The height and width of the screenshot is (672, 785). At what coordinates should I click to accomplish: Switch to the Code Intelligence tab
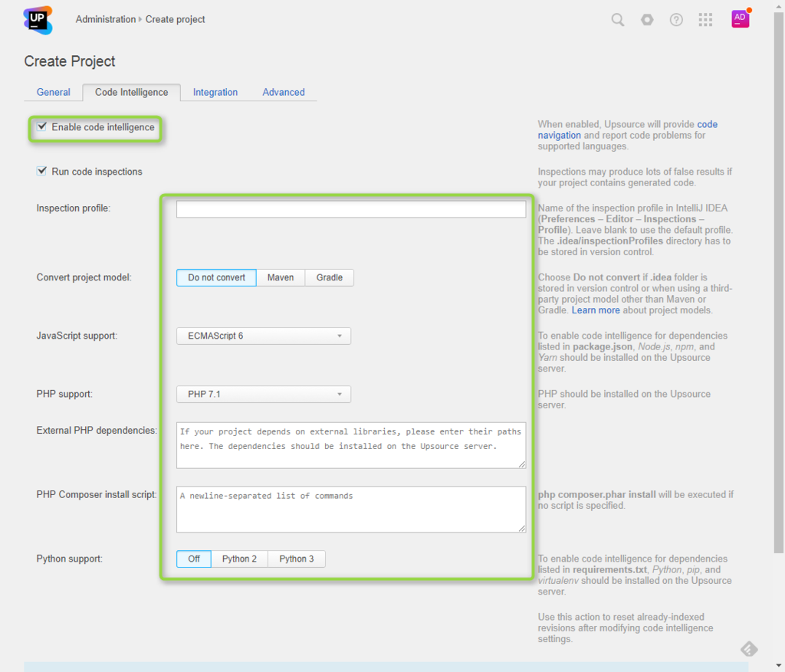pyautogui.click(x=132, y=92)
